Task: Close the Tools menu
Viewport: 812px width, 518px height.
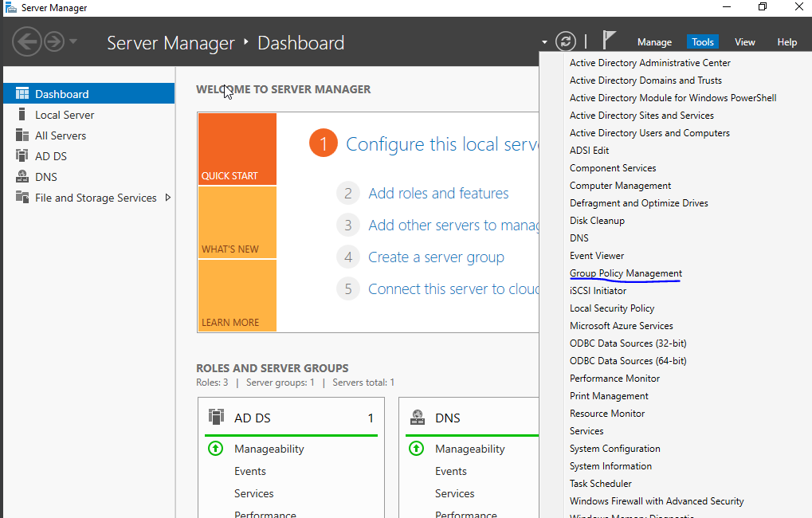Action: click(702, 42)
